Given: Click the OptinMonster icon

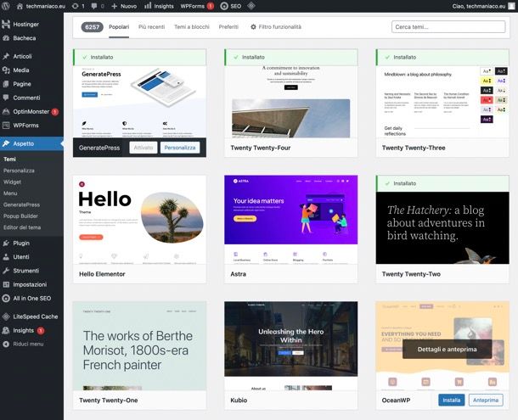Looking at the screenshot, I should pyautogui.click(x=6, y=112).
